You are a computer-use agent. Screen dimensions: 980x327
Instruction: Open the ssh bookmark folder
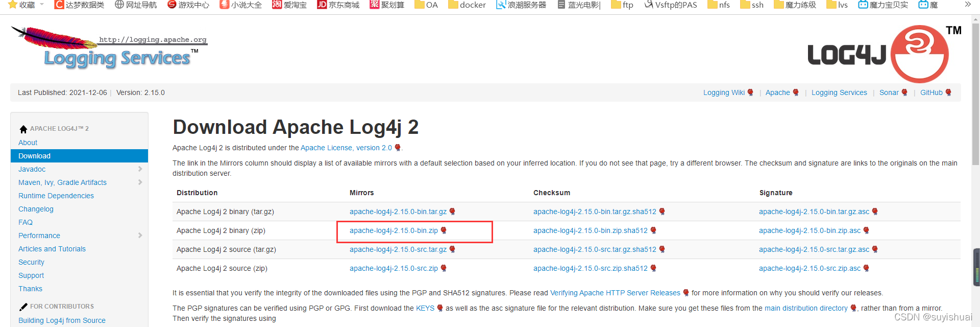point(752,5)
